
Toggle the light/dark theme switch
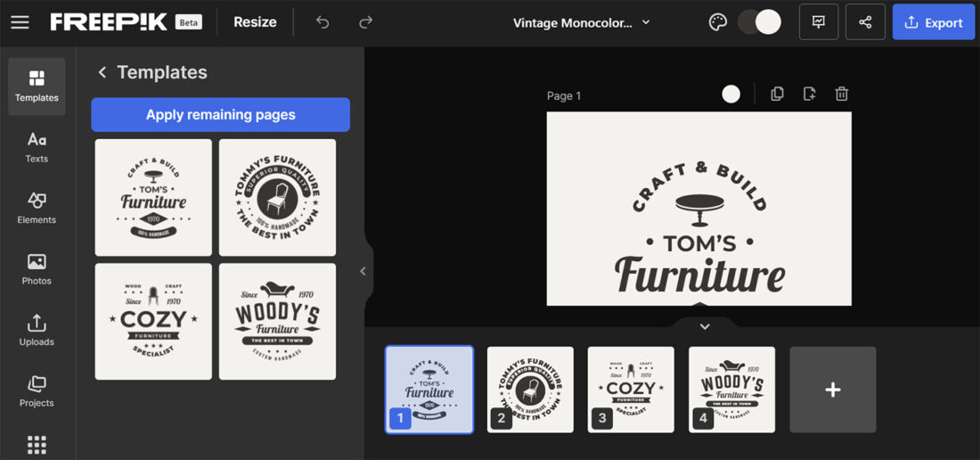(x=760, y=22)
